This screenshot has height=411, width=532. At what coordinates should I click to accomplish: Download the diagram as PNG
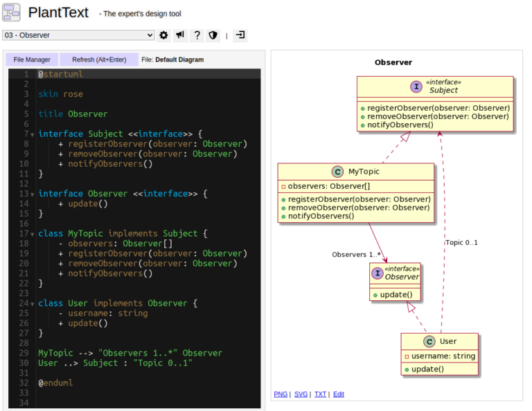pos(281,394)
